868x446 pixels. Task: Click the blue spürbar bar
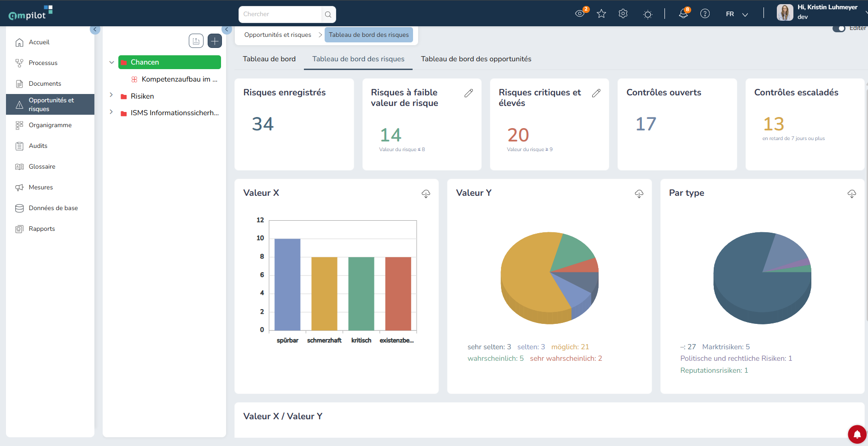287,284
